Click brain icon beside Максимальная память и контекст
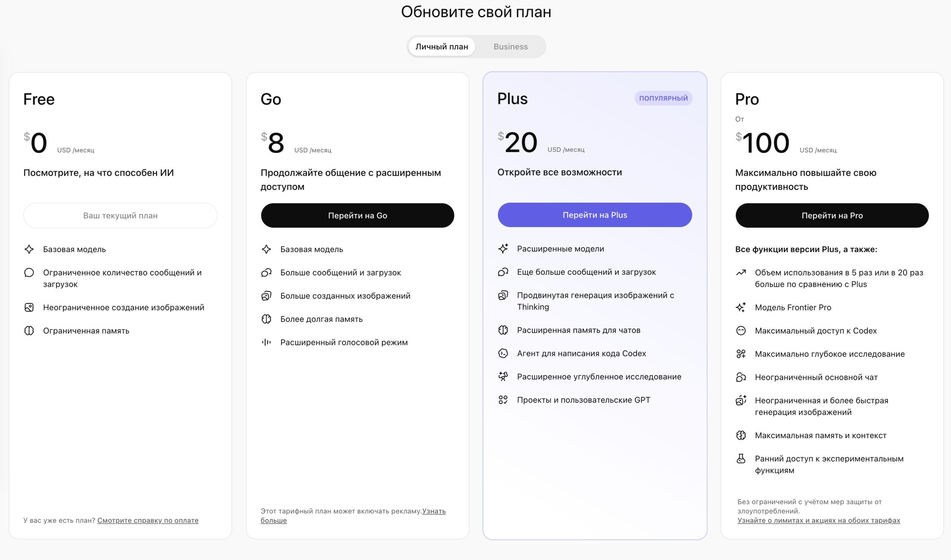The width and height of the screenshot is (951, 560). [741, 435]
